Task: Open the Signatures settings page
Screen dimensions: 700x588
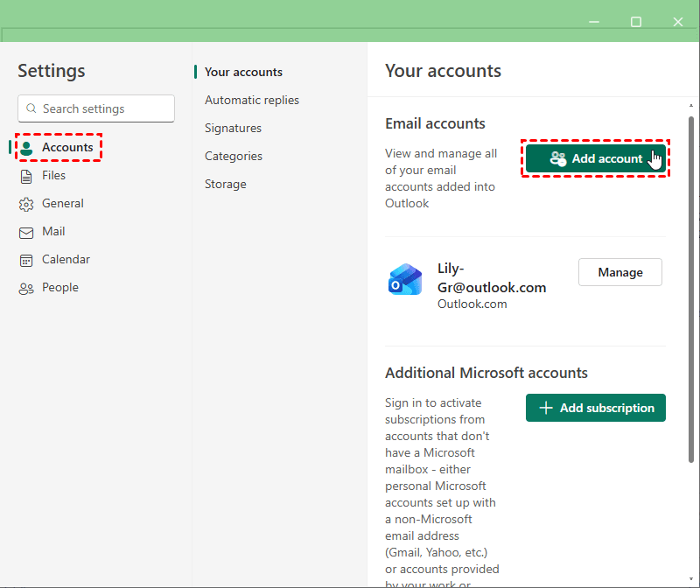Action: pyautogui.click(x=233, y=129)
